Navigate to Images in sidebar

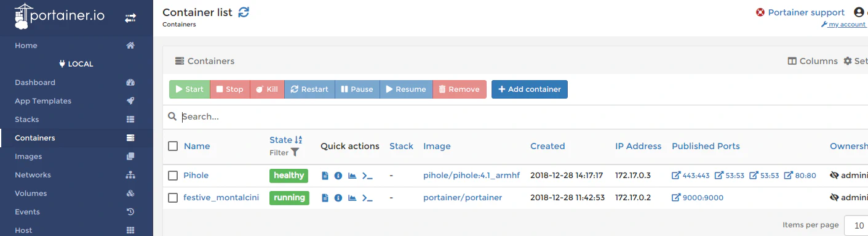[x=28, y=157]
